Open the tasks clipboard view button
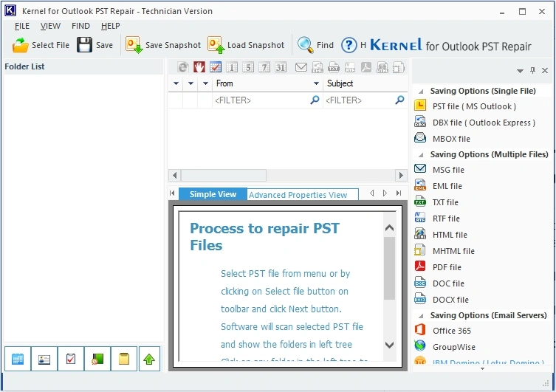Screen dimensions: 556x392 [x=71, y=359]
